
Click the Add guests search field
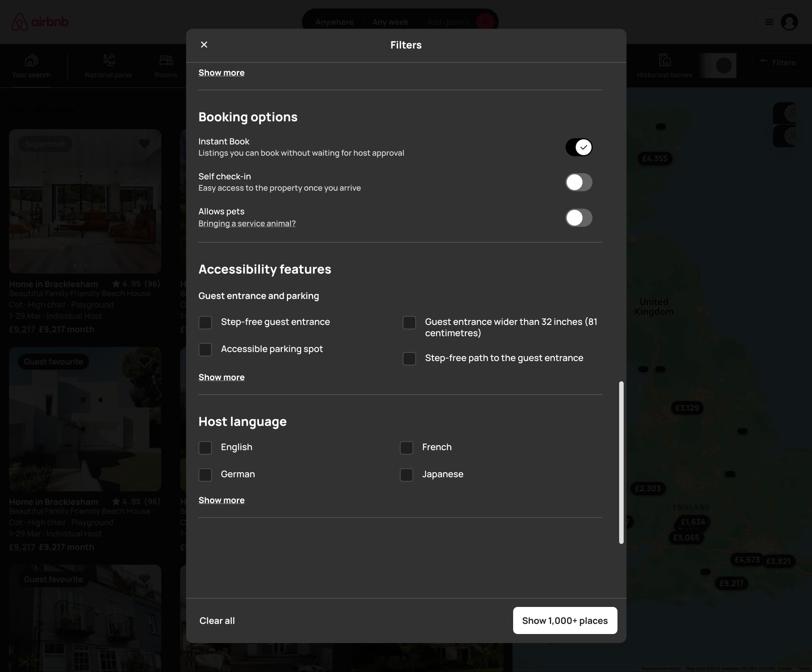click(448, 22)
